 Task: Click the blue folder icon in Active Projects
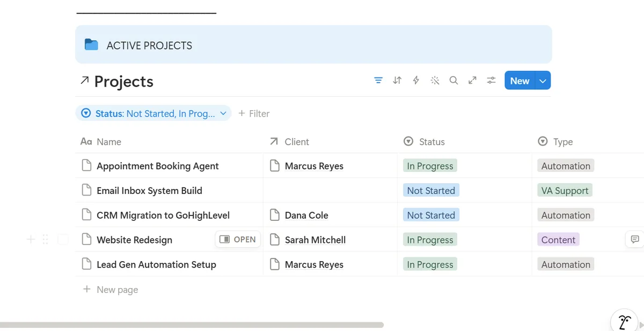coord(92,45)
